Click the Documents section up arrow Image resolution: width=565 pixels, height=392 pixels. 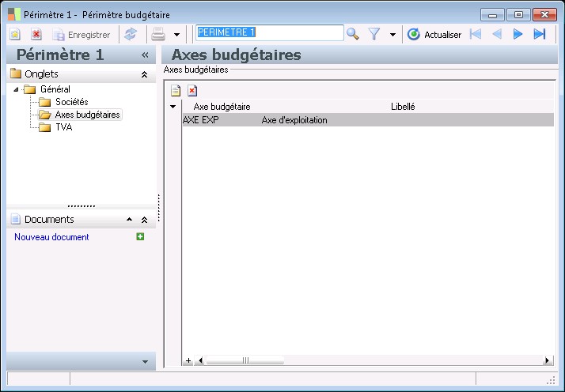click(129, 220)
